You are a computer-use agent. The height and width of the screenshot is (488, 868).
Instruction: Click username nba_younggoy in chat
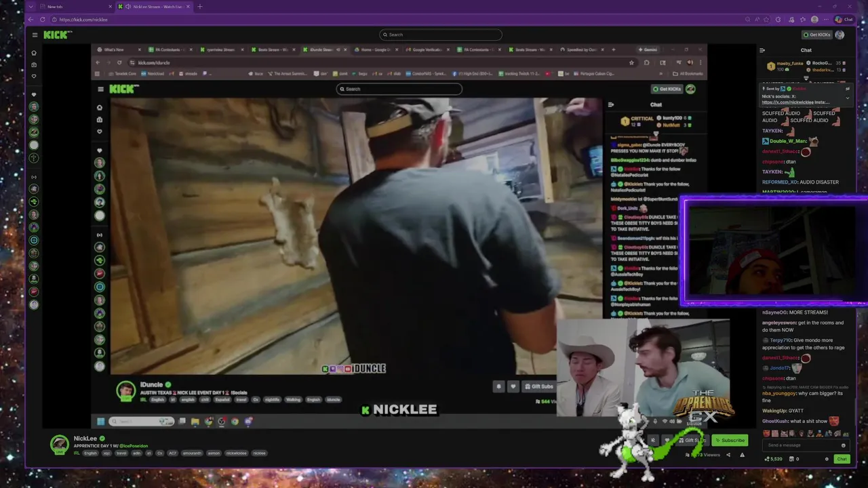click(778, 393)
